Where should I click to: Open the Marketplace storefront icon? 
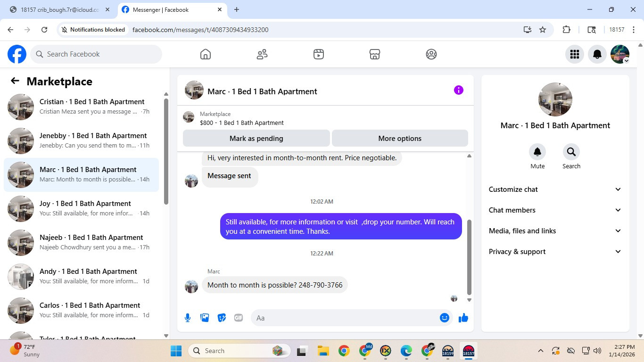coord(375,54)
